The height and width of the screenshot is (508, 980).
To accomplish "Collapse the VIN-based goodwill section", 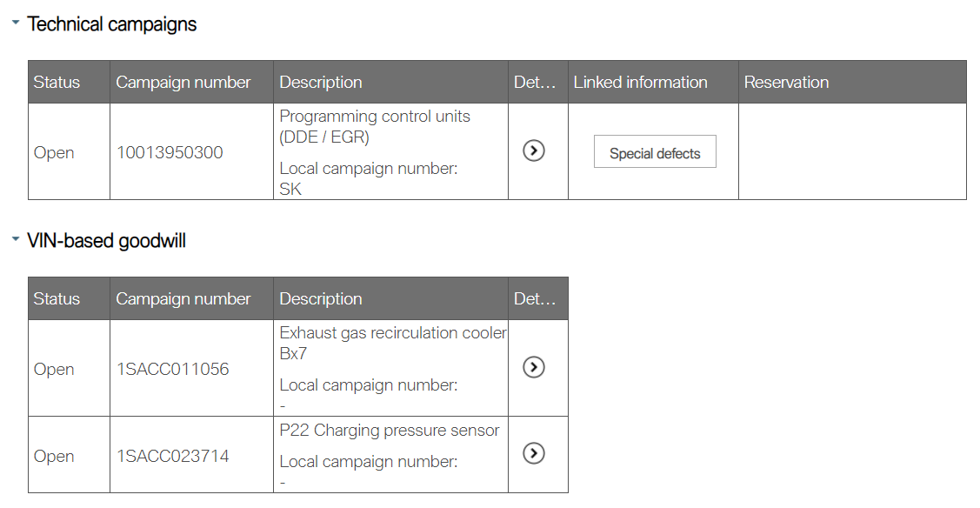I will 16,239.
